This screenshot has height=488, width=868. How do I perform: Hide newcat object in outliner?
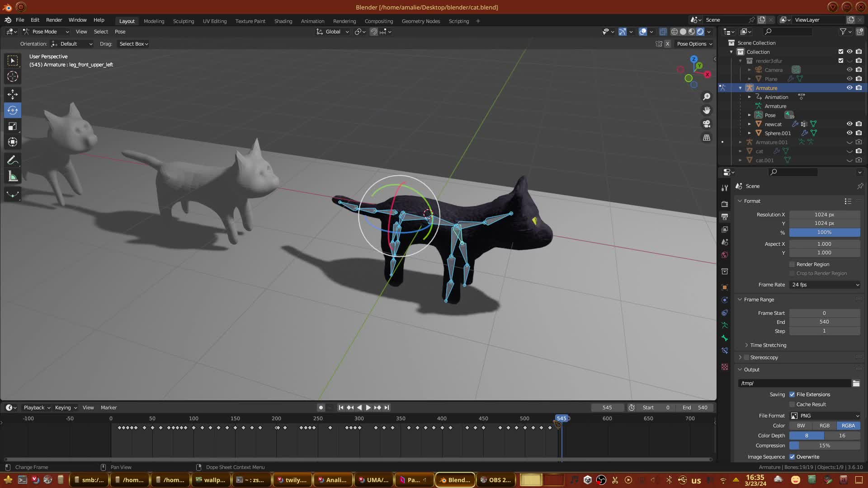click(849, 124)
